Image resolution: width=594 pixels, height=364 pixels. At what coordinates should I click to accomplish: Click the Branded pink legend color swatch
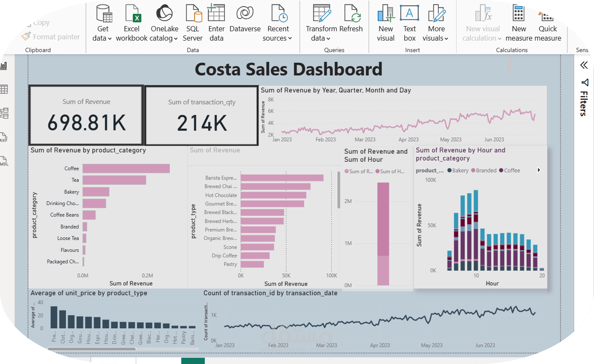click(x=474, y=170)
